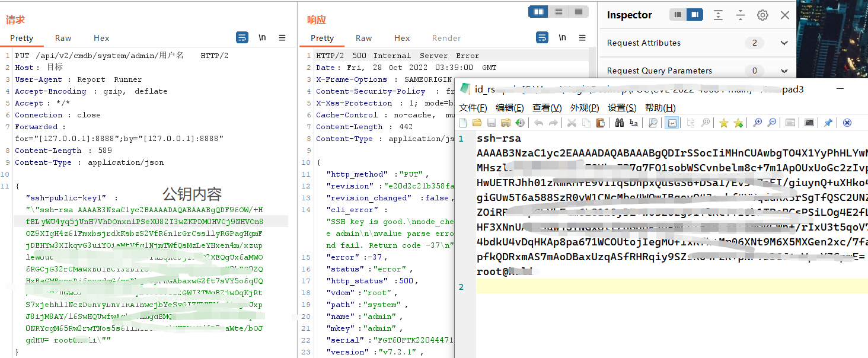Open 文件(F) menu in Notepad3
Viewport: 868px width, 358px height.
tap(473, 108)
